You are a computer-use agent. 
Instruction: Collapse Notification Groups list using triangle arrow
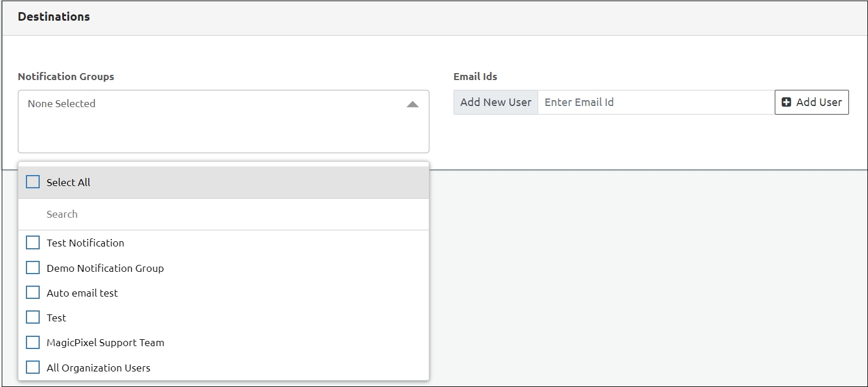[412, 104]
